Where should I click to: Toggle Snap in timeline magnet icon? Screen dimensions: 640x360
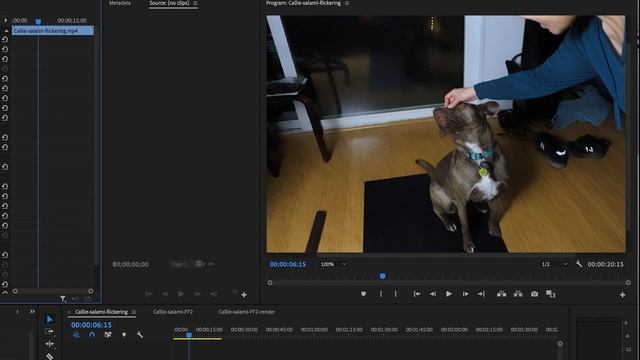click(92, 335)
